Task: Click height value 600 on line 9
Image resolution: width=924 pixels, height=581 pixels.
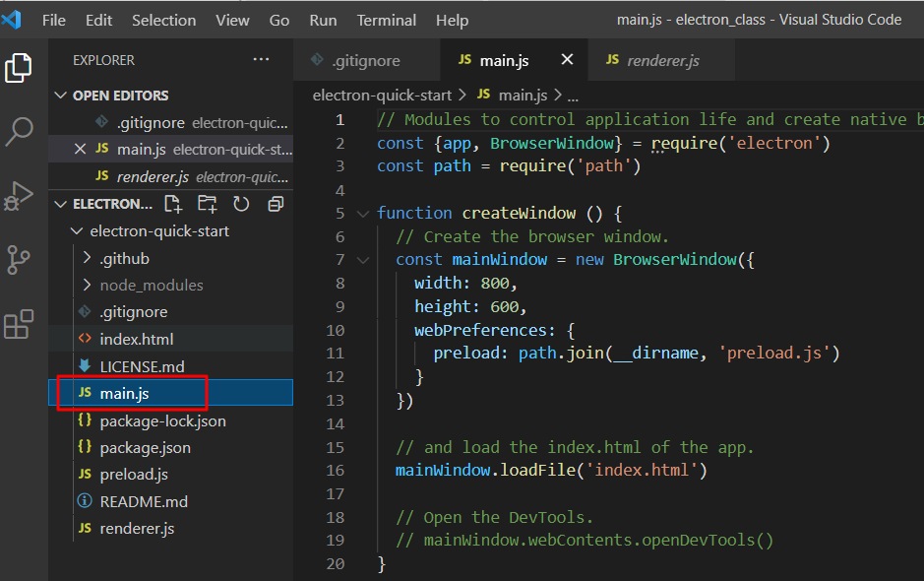Action: (x=505, y=306)
